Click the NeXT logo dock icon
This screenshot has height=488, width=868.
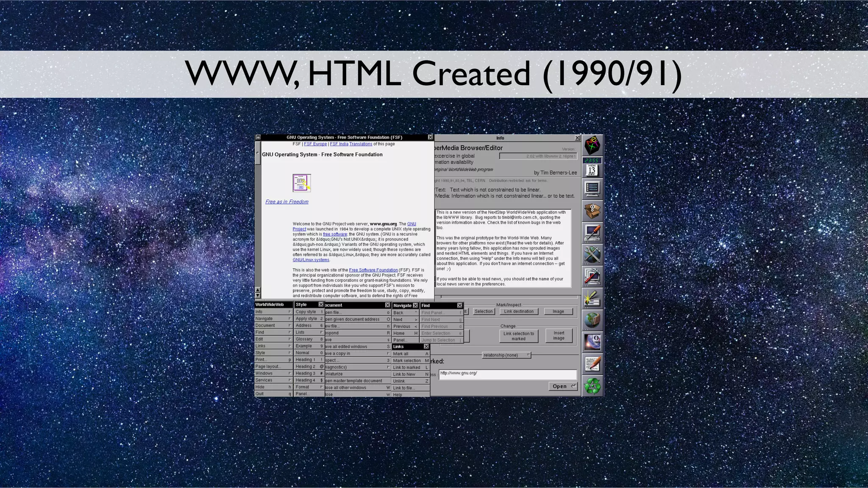tap(592, 145)
